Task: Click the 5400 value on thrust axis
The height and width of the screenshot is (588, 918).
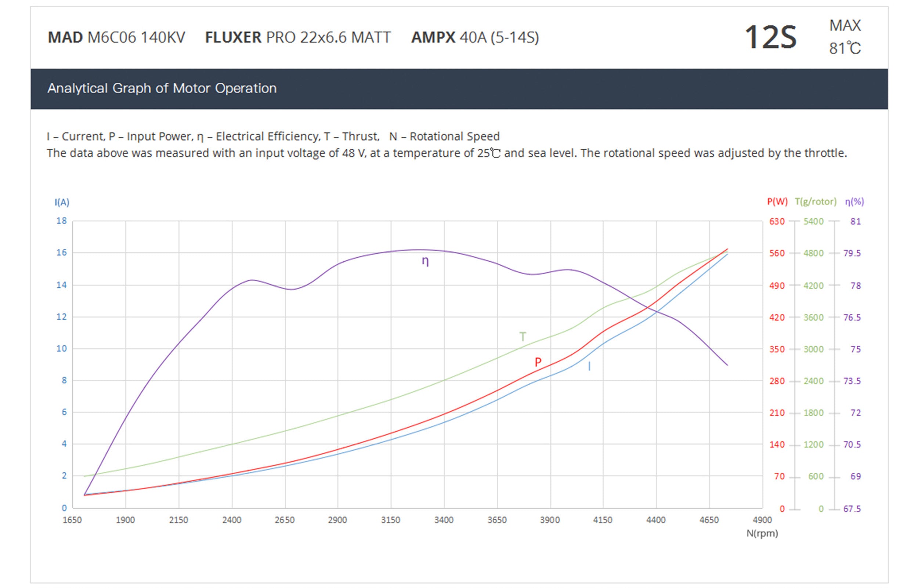Action: pyautogui.click(x=813, y=221)
